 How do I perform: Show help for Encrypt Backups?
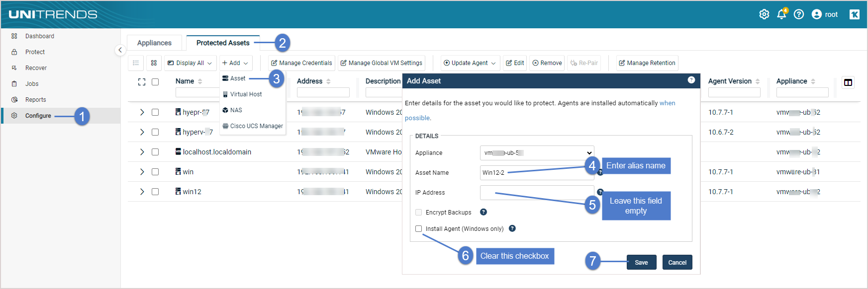coord(483,212)
